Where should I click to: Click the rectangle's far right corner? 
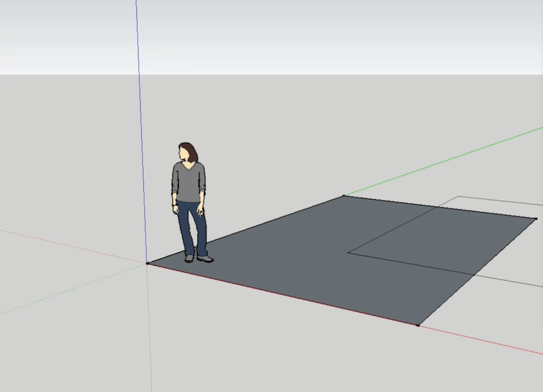point(535,219)
